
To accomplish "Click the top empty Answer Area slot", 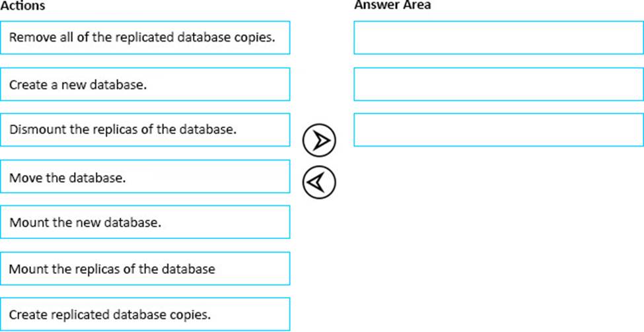I will pos(498,38).
